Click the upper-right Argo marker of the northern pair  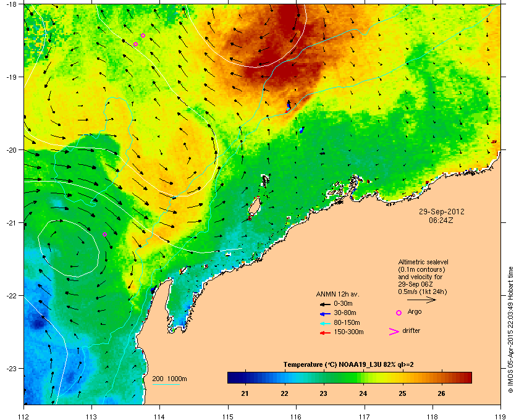coord(143,35)
